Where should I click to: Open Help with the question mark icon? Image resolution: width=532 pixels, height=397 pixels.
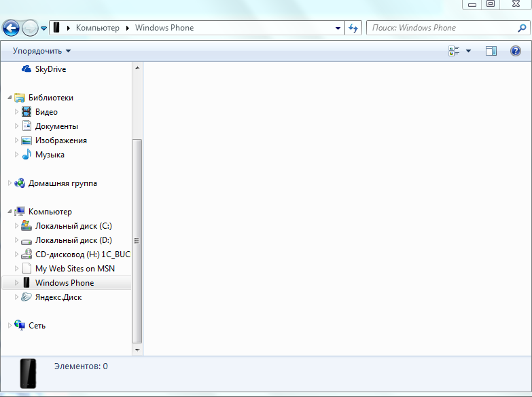tap(516, 51)
